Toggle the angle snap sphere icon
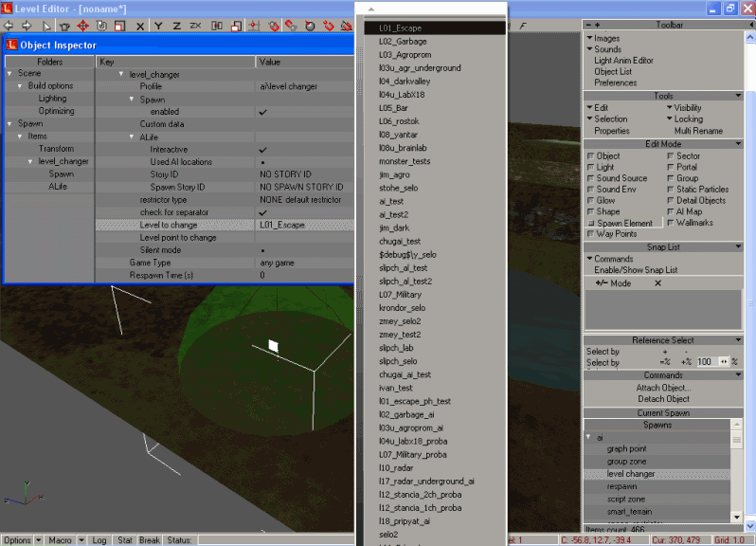 (310, 26)
